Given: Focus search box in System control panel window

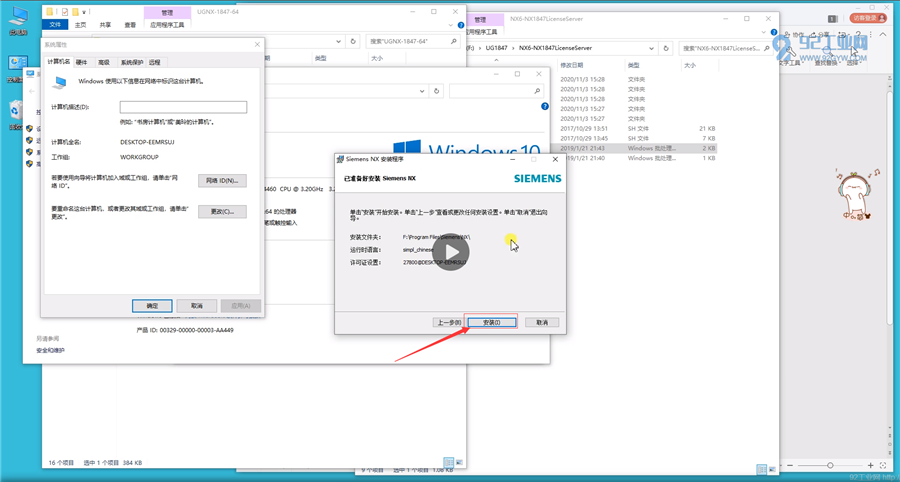Looking at the screenshot, I should [x=496, y=91].
